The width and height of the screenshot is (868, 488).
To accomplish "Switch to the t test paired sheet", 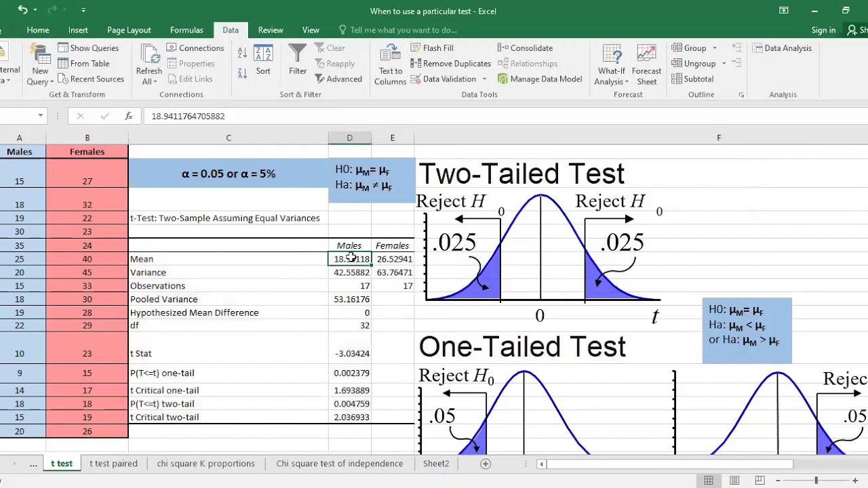I will tap(113, 464).
